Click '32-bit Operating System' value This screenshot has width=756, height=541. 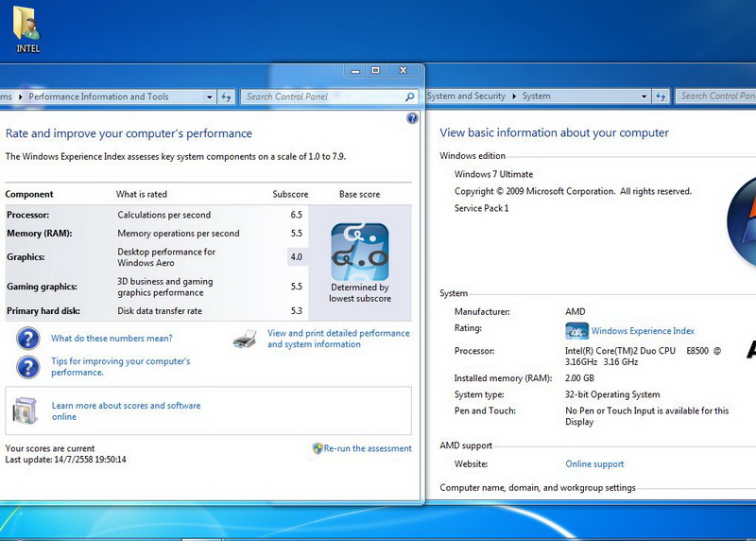(612, 394)
